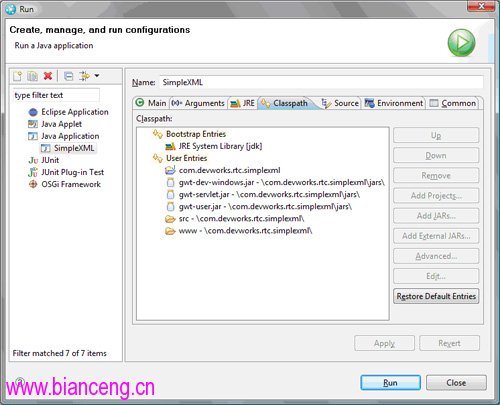Click the Add External JARs... button

(436, 236)
